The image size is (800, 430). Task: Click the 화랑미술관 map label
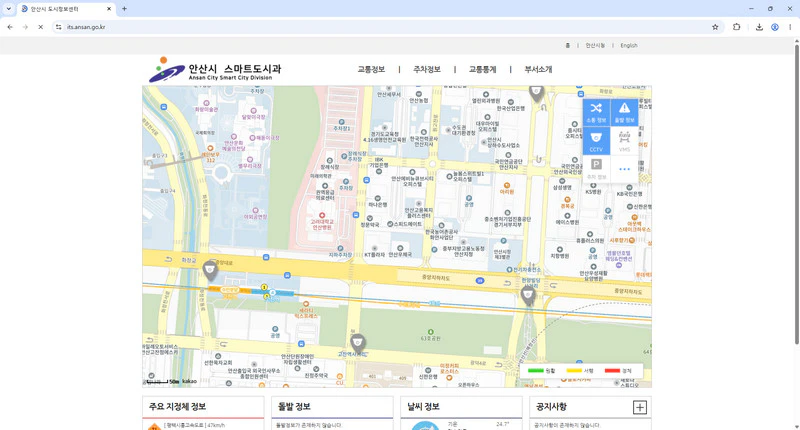tap(206, 109)
